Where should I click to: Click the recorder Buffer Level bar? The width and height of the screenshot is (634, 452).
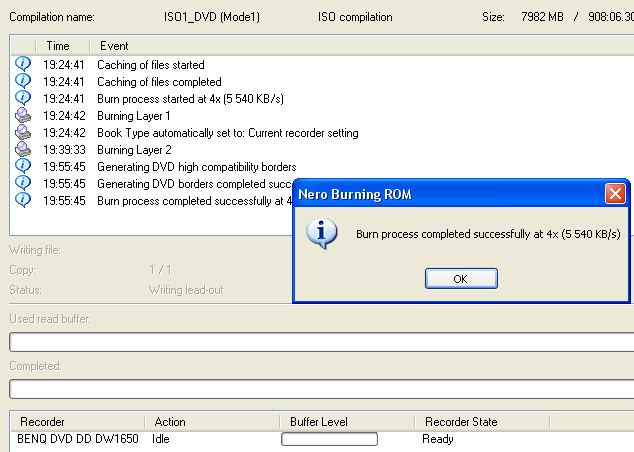330,439
